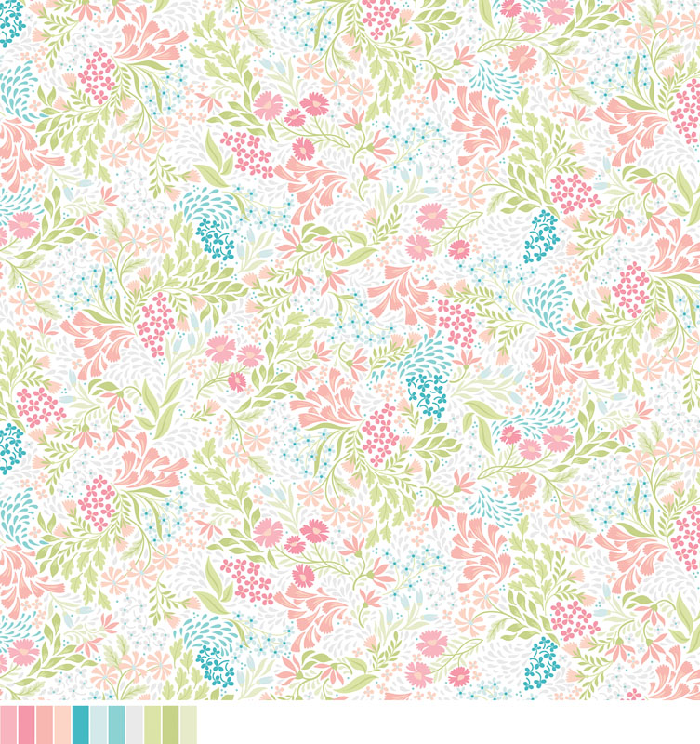700x744 pixels.
Task: Pick the pale icy blue swatch
Action: pos(99,724)
